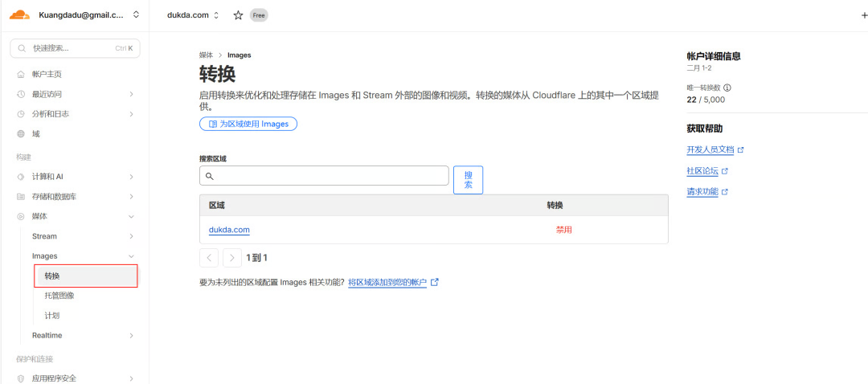Click the 22 / 5,000 usage value
This screenshot has height=384, width=868.
706,100
